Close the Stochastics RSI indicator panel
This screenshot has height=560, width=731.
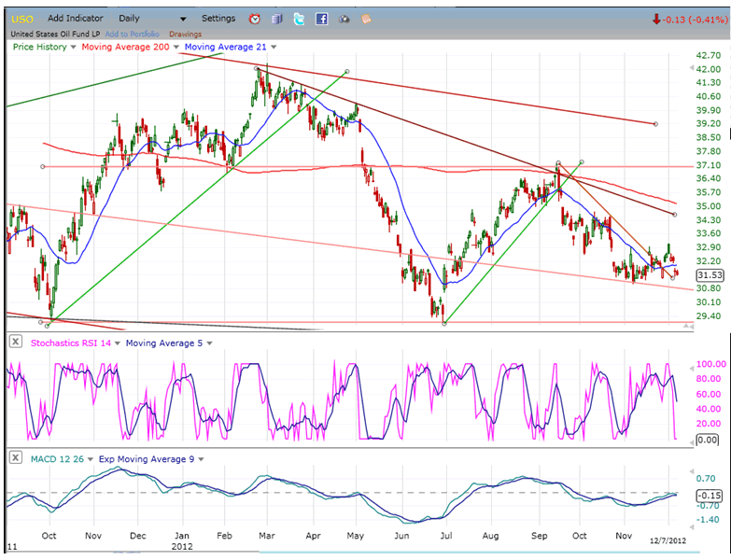pos(16,343)
